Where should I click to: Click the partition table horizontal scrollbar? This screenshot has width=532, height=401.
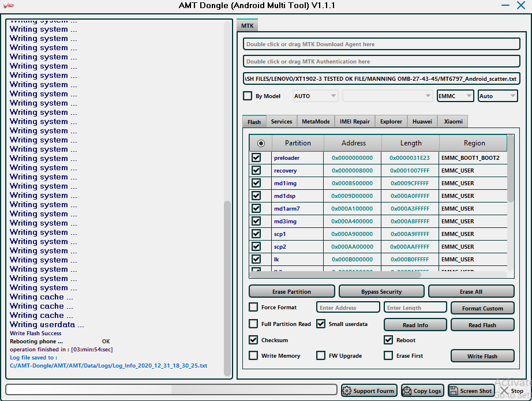335,275
